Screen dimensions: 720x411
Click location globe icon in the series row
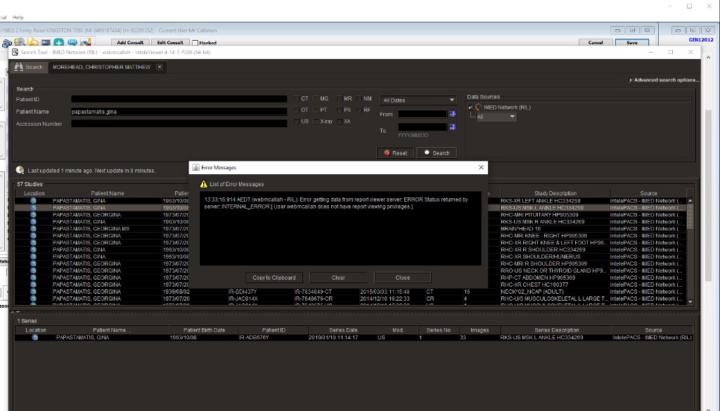click(x=35, y=338)
